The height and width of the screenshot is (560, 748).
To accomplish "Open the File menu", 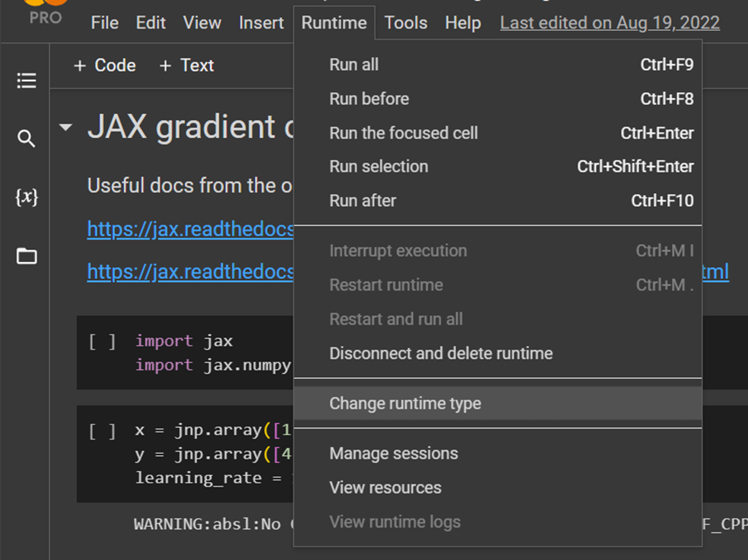I will (x=105, y=23).
